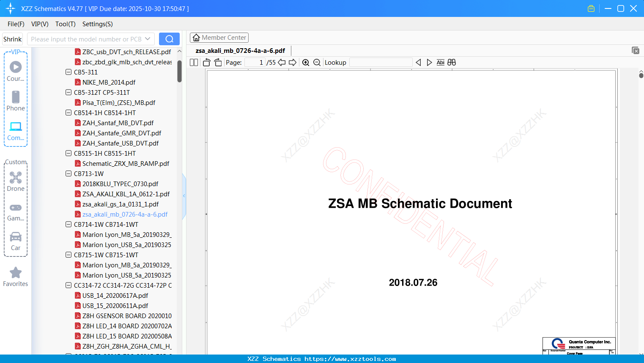This screenshot has width=644, height=363.
Task: Open the Member Center
Action: tap(219, 38)
